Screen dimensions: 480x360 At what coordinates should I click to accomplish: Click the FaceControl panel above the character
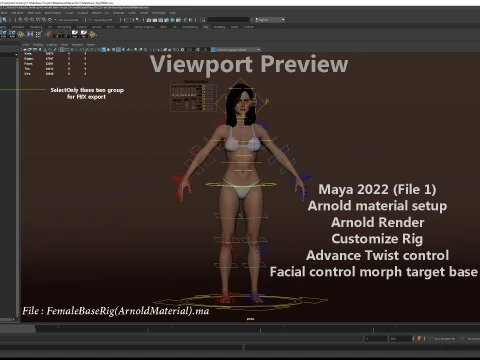coord(193,97)
